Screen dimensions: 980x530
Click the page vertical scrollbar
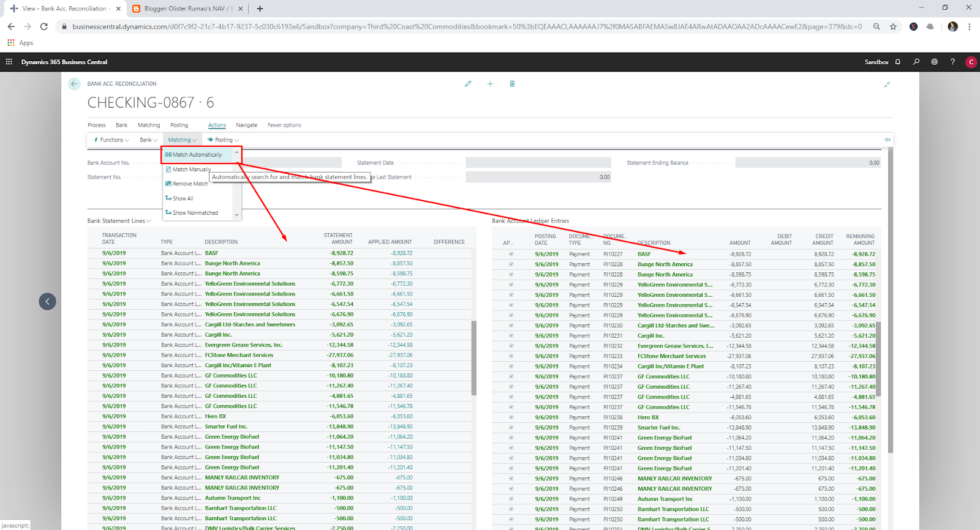pos(891,300)
